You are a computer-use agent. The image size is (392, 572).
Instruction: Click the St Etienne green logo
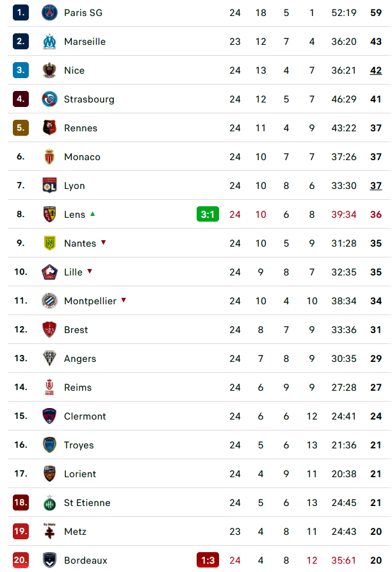(49, 503)
